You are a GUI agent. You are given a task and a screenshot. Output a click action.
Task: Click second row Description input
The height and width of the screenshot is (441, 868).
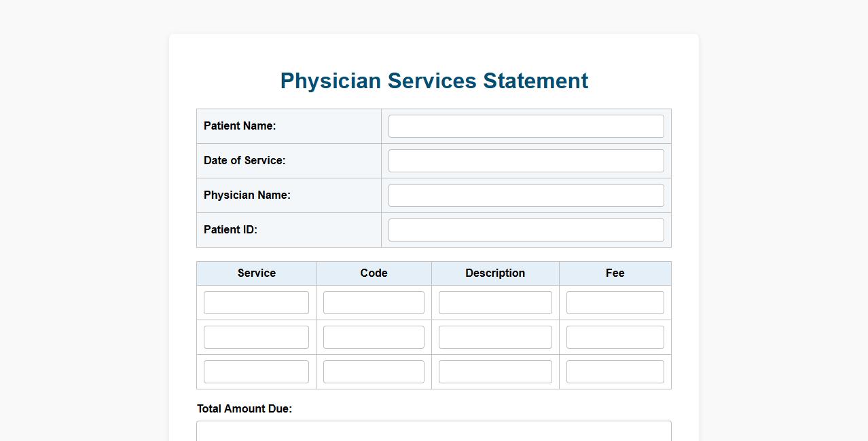tap(495, 337)
